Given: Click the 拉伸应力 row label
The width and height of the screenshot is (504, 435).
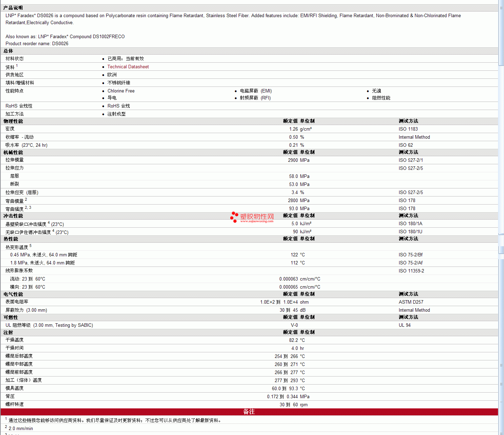Looking at the screenshot, I should (15, 168).
